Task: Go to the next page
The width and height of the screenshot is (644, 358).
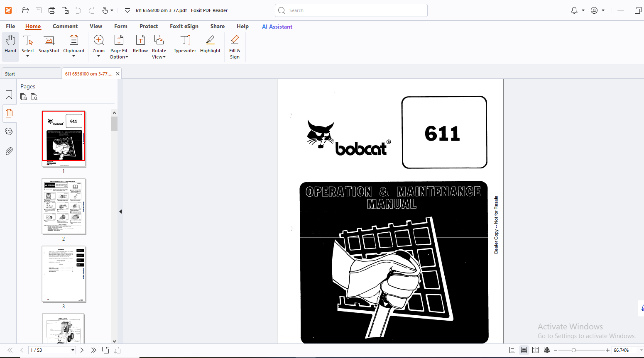Action: pyautogui.click(x=82, y=350)
